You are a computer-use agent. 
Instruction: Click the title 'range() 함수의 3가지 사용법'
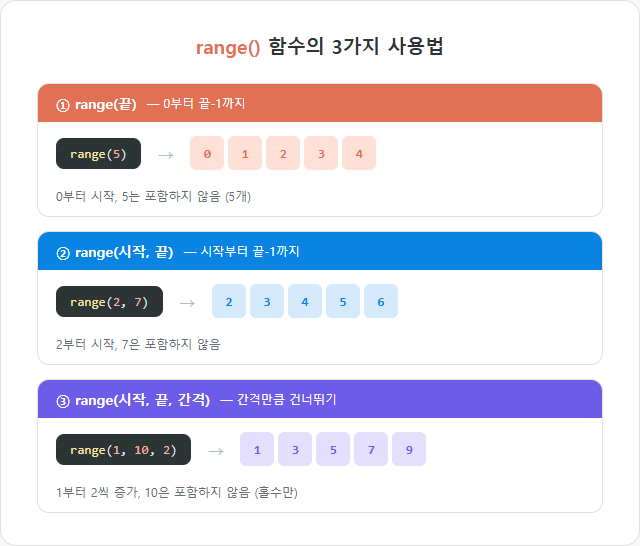pyautogui.click(x=320, y=47)
